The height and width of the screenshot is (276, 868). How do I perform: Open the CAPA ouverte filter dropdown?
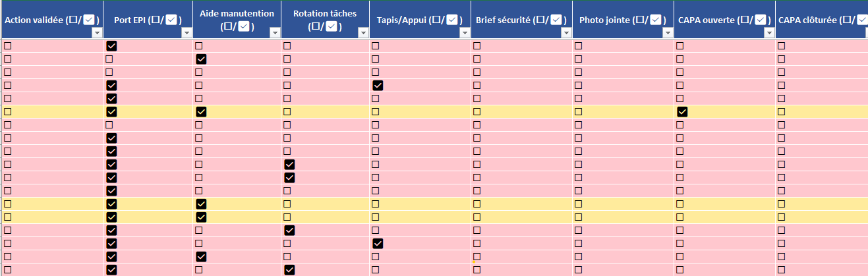(768, 32)
